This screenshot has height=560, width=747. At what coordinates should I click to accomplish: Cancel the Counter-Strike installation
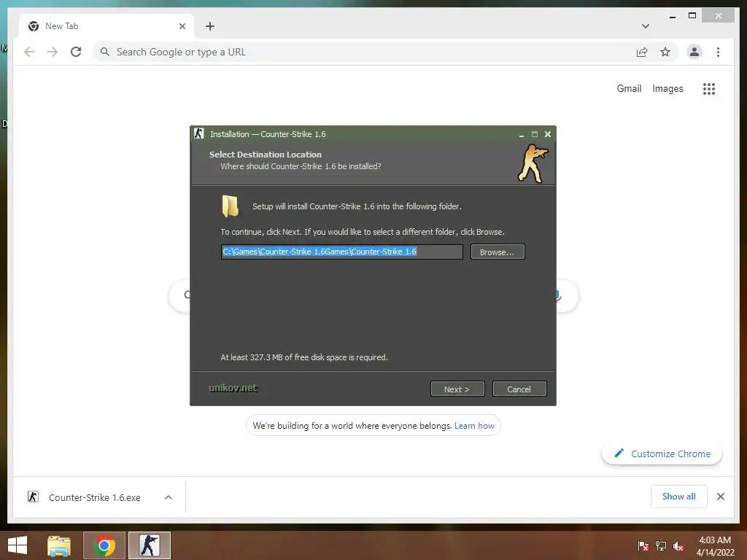pyautogui.click(x=519, y=389)
